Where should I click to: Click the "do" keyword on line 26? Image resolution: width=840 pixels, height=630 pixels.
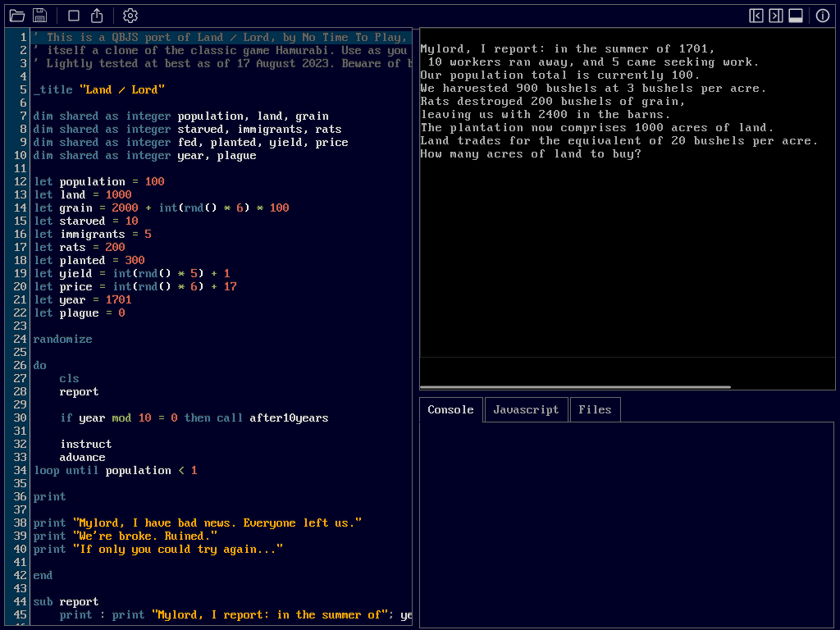(x=39, y=365)
